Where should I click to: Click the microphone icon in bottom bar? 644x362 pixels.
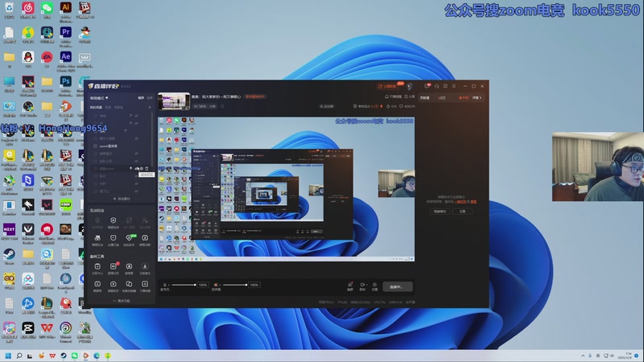[x=165, y=285]
